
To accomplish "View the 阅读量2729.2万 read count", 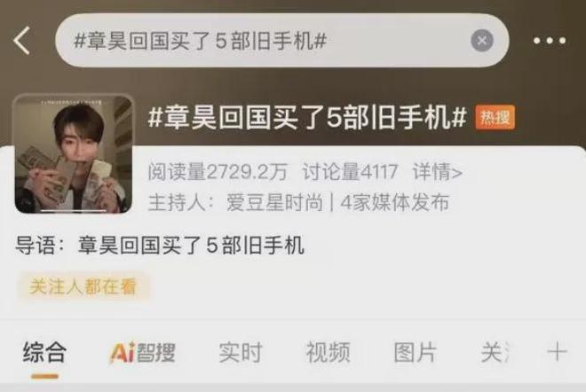I will tap(218, 172).
